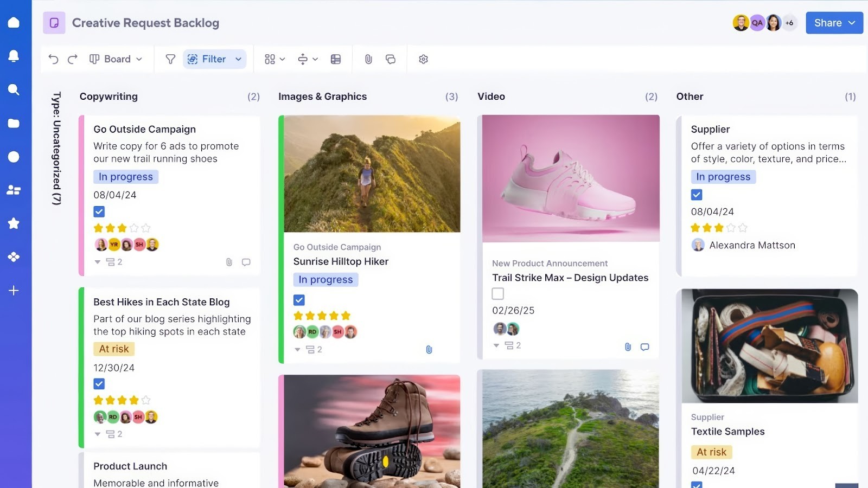Click the notifications bell icon
The image size is (868, 488).
pyautogui.click(x=14, y=55)
